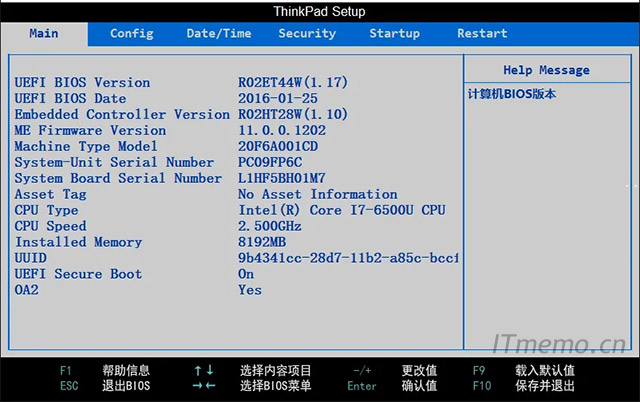The width and height of the screenshot is (640, 402).
Task: Click the left/right arrows key icon
Action: point(203,386)
